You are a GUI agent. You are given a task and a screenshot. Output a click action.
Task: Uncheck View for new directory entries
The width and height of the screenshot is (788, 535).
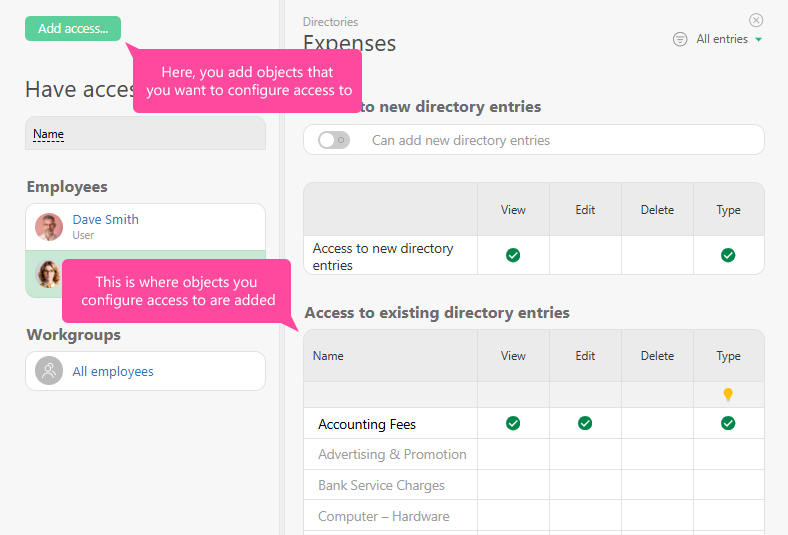pyautogui.click(x=513, y=256)
